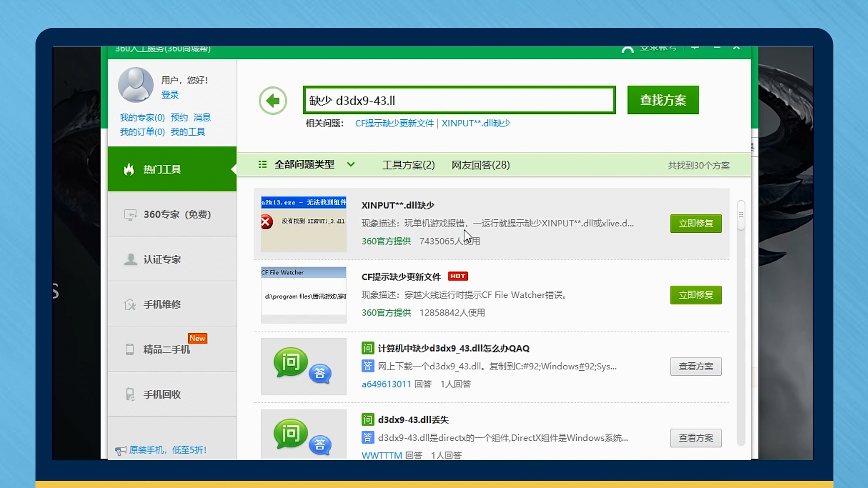
Task: Click the red HOT badge
Action: pyautogui.click(x=458, y=276)
